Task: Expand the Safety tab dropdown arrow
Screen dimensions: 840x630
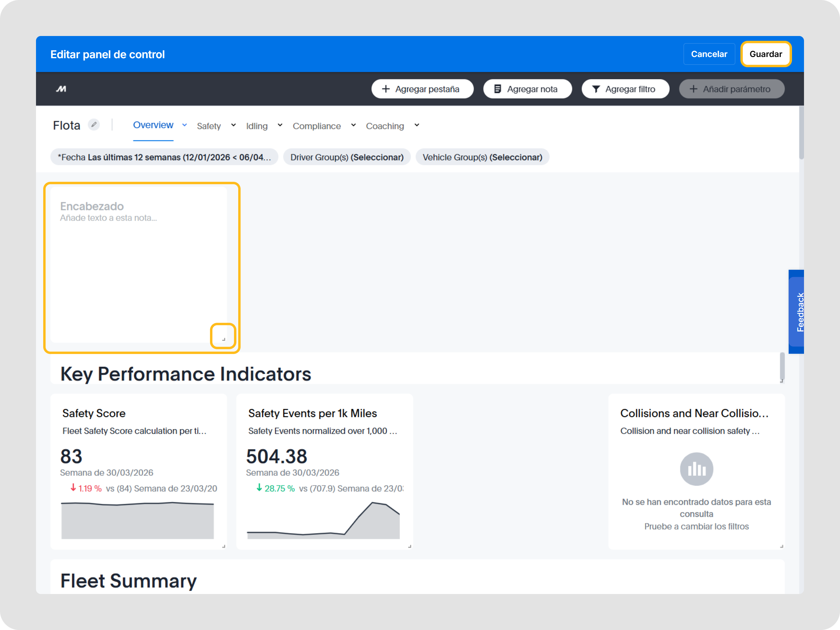Action: (x=233, y=125)
